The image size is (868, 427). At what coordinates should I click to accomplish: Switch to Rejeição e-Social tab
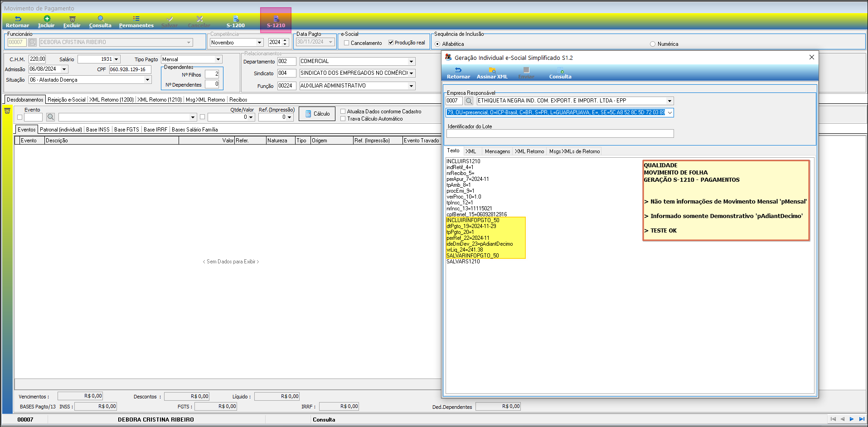point(67,100)
